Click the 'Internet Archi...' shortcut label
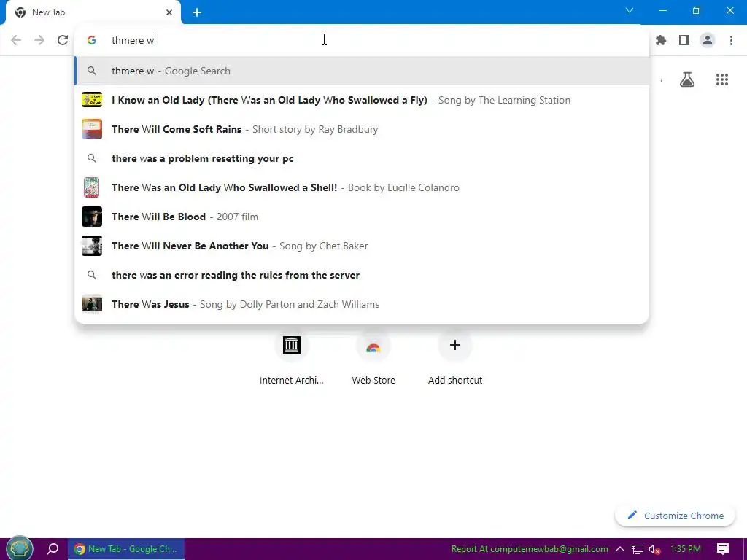 pyautogui.click(x=292, y=380)
